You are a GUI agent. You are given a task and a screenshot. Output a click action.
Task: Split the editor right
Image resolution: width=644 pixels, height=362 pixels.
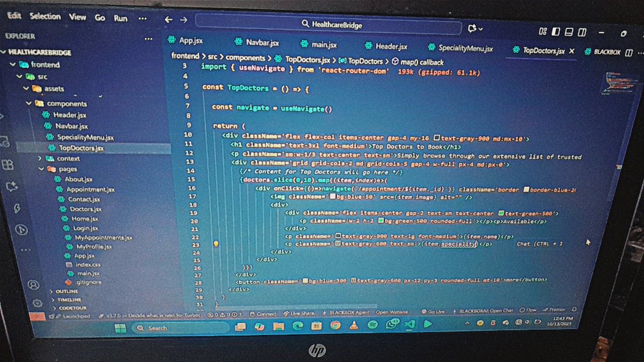(x=629, y=53)
